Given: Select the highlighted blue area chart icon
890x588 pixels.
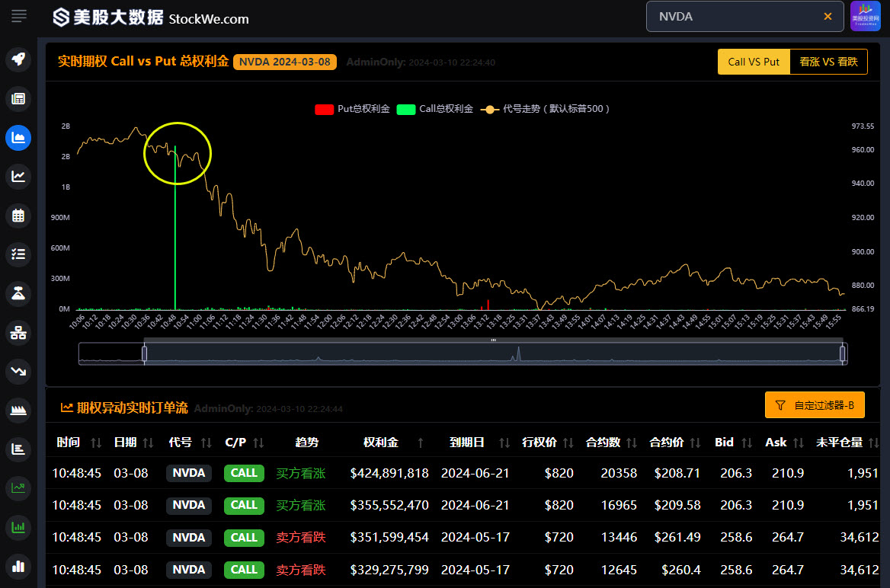Looking at the screenshot, I should pos(18,138).
